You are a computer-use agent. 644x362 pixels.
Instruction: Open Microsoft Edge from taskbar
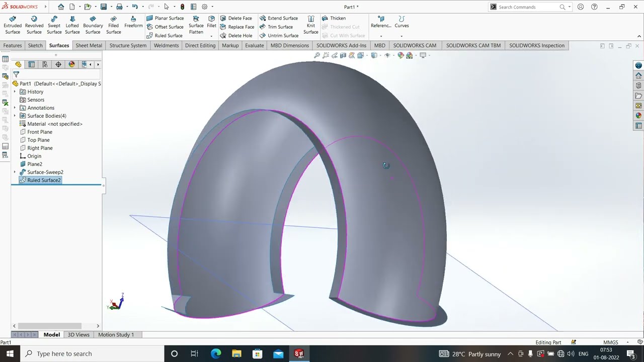click(216, 353)
